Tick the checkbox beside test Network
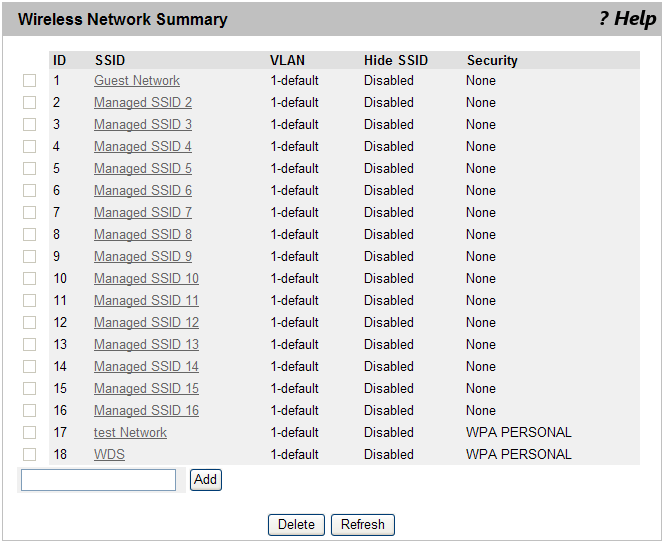Image resolution: width=665 pixels, height=545 pixels. [x=30, y=433]
